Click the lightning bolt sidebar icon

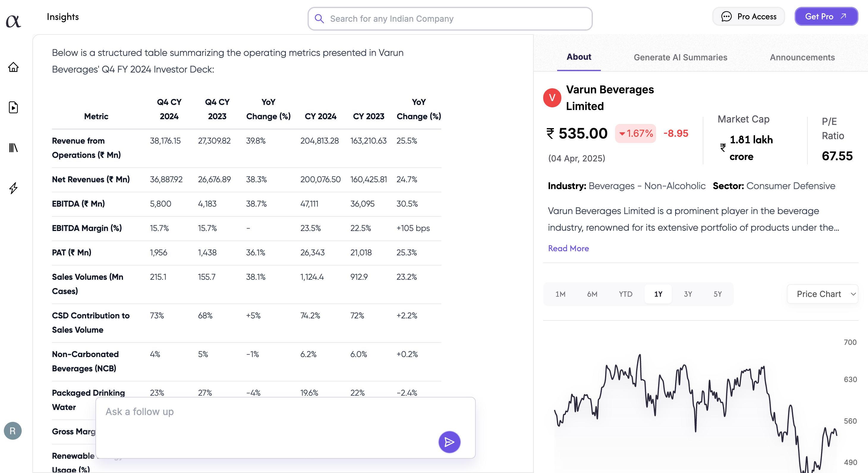(13, 188)
